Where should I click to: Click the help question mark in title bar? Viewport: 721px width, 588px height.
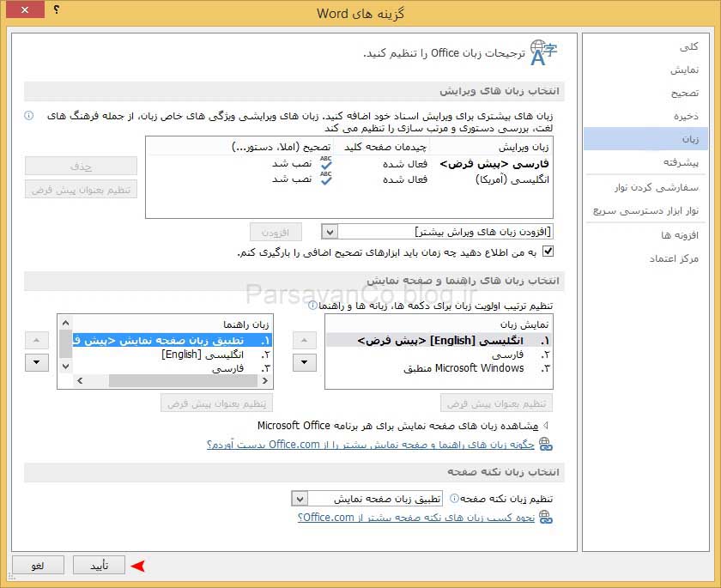[x=57, y=9]
